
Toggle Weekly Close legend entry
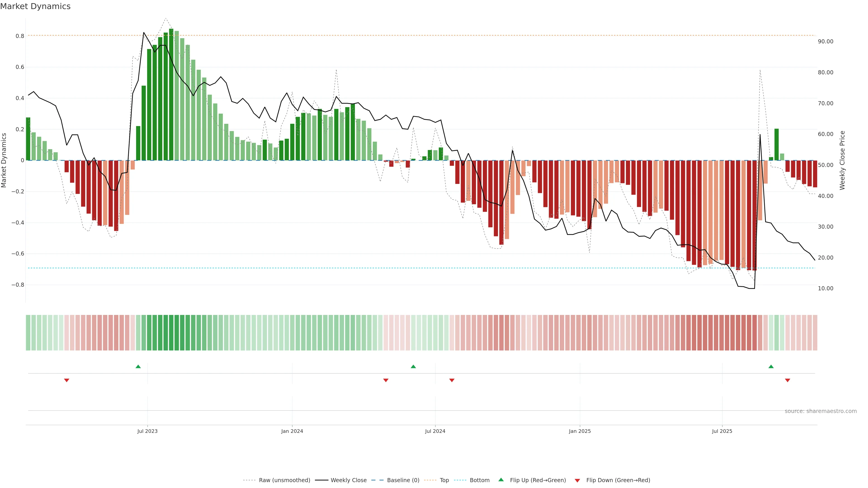348,480
